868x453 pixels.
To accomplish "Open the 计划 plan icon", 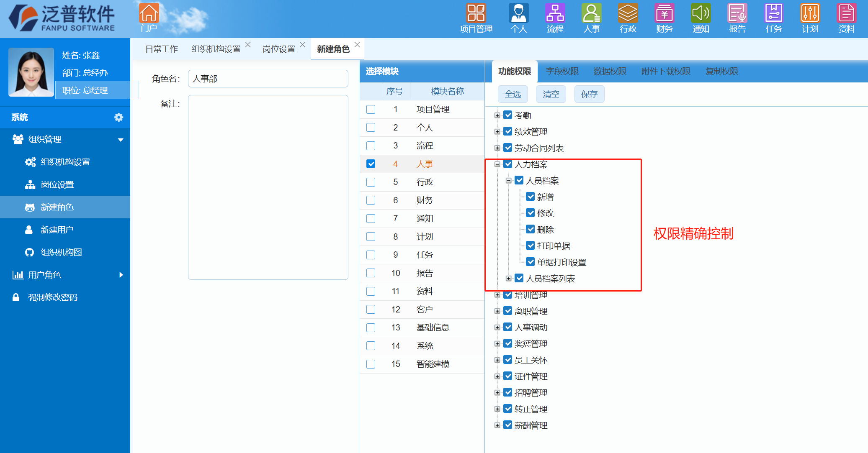I will tap(810, 14).
